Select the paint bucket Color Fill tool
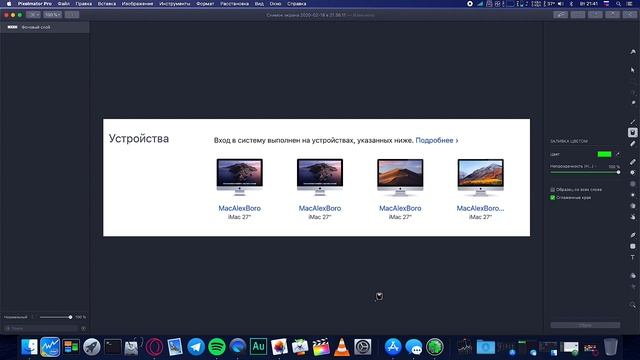This screenshot has width=640, height=360. click(x=632, y=133)
